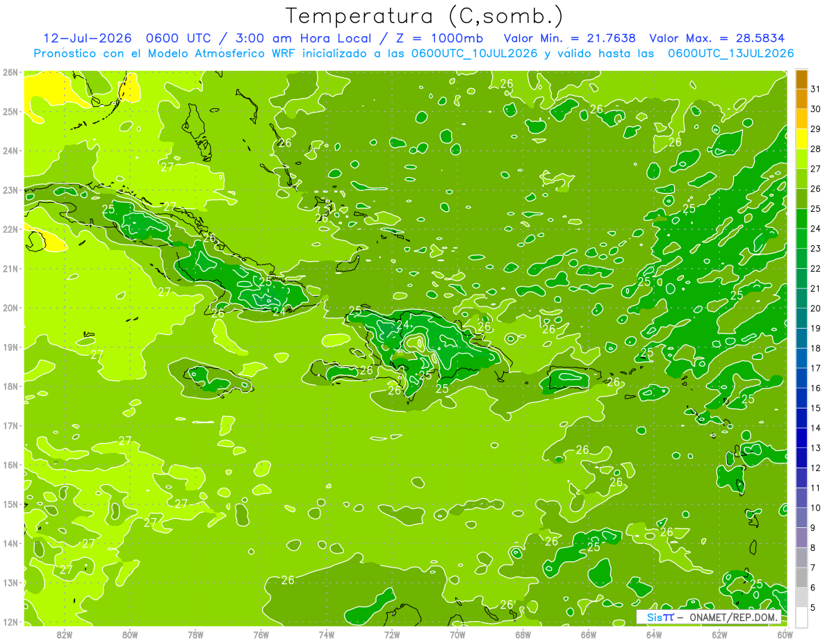Click the brown color bar segment above 31
The width and height of the screenshot is (834, 644).
pyautogui.click(x=801, y=80)
